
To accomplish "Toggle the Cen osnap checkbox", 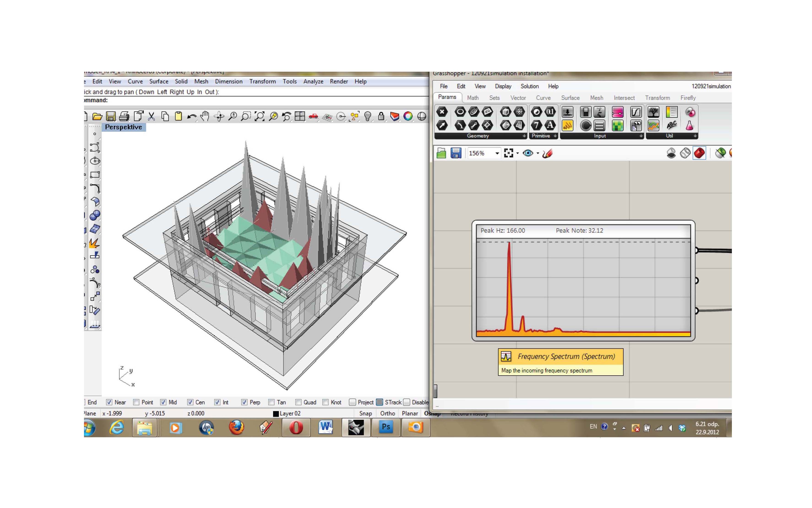I will pos(190,402).
